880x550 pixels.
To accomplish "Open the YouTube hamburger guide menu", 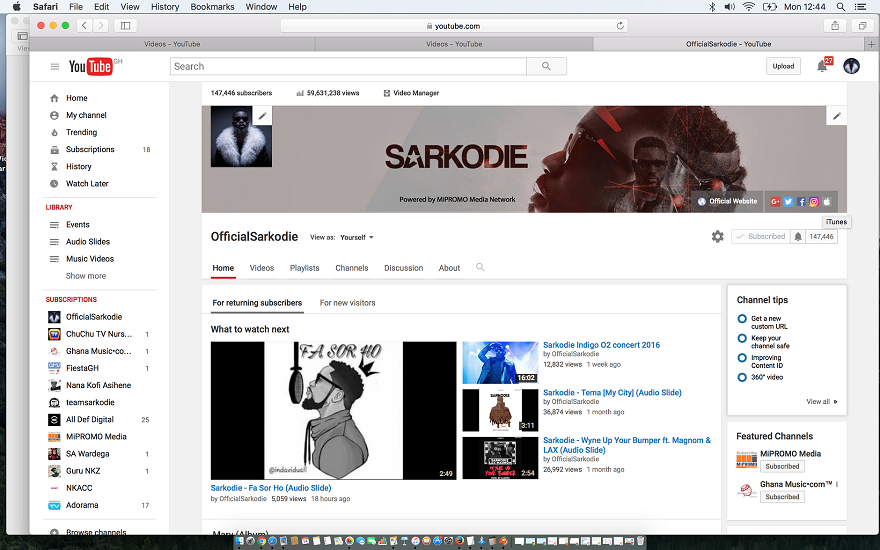I will pos(55,67).
